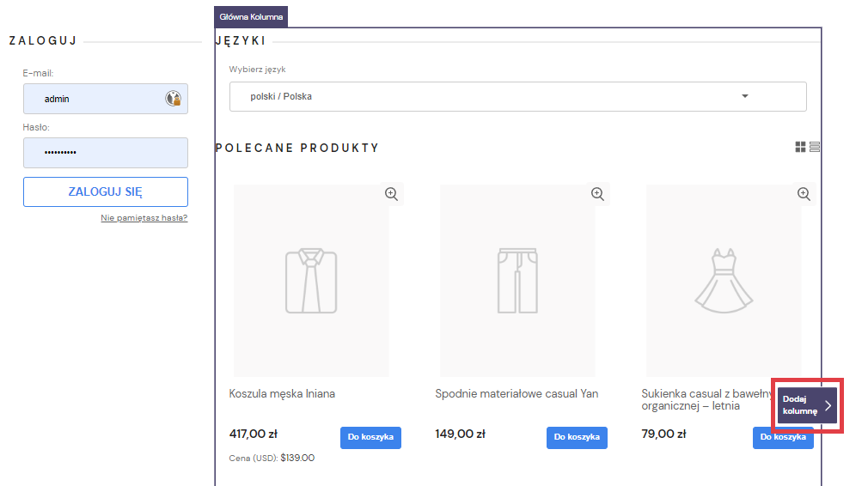Image resolution: width=868 pixels, height=486 pixels.
Task: Click the zoom icon on the shirt product
Action: 391,194
